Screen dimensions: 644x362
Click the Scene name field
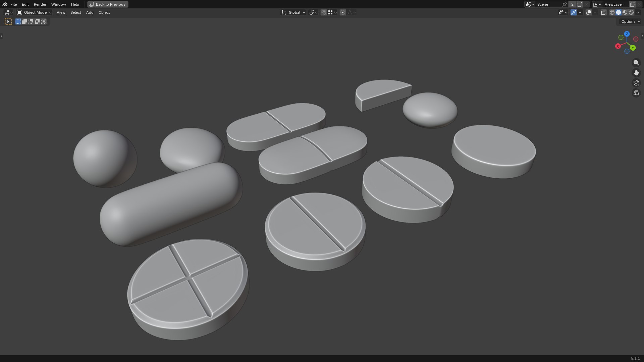click(548, 4)
